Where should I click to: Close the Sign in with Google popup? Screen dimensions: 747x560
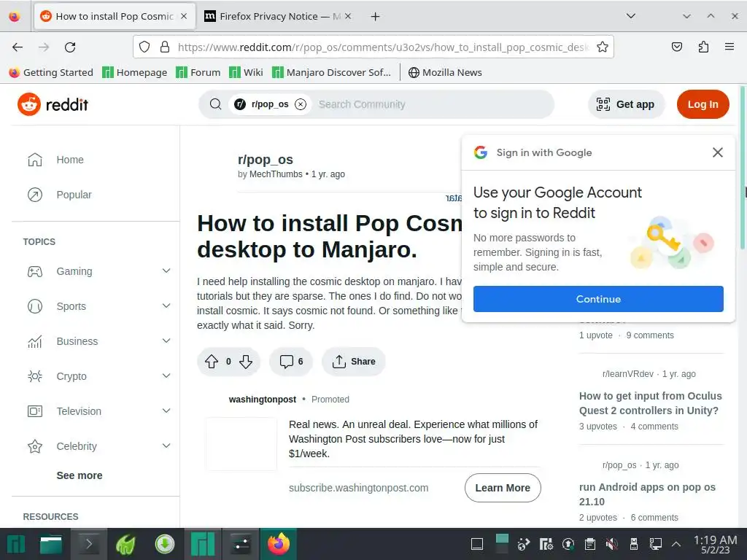(718, 152)
